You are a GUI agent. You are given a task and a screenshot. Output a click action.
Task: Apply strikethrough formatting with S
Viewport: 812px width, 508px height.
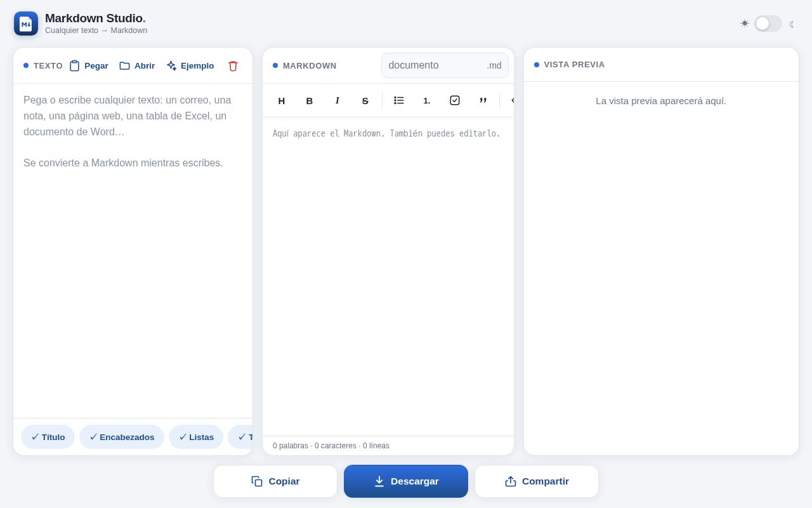[365, 100]
